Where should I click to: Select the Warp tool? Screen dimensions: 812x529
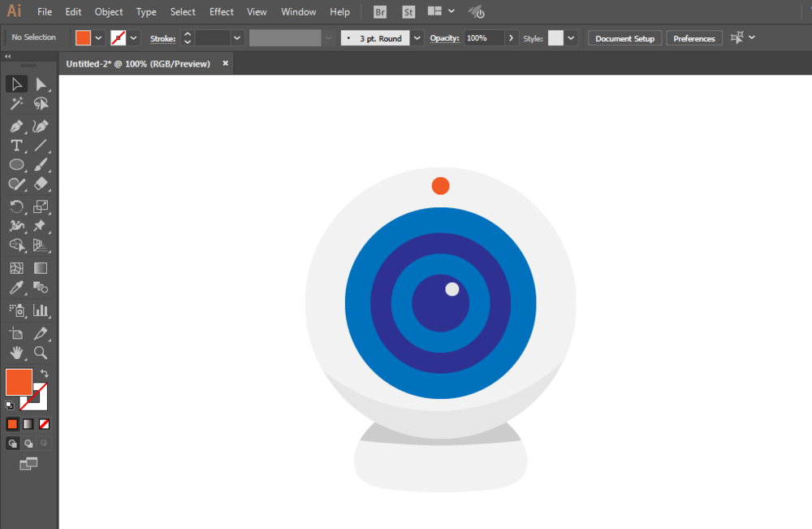(16, 226)
